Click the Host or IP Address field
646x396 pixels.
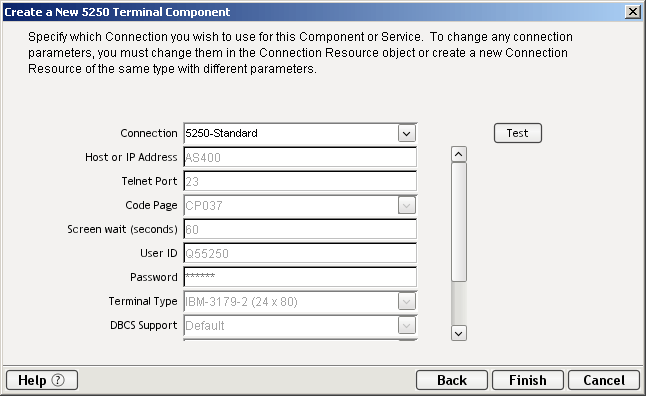(x=300, y=157)
